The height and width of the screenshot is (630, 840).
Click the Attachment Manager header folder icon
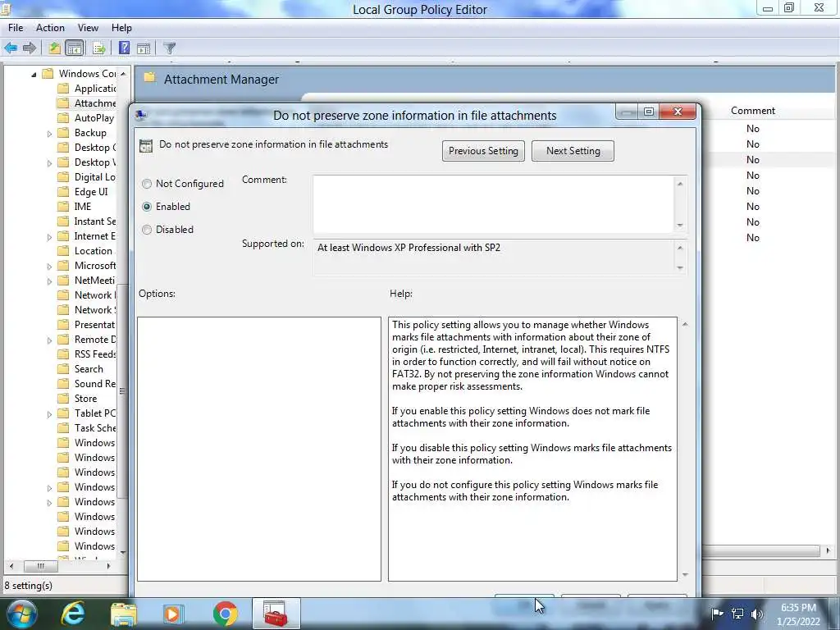149,78
